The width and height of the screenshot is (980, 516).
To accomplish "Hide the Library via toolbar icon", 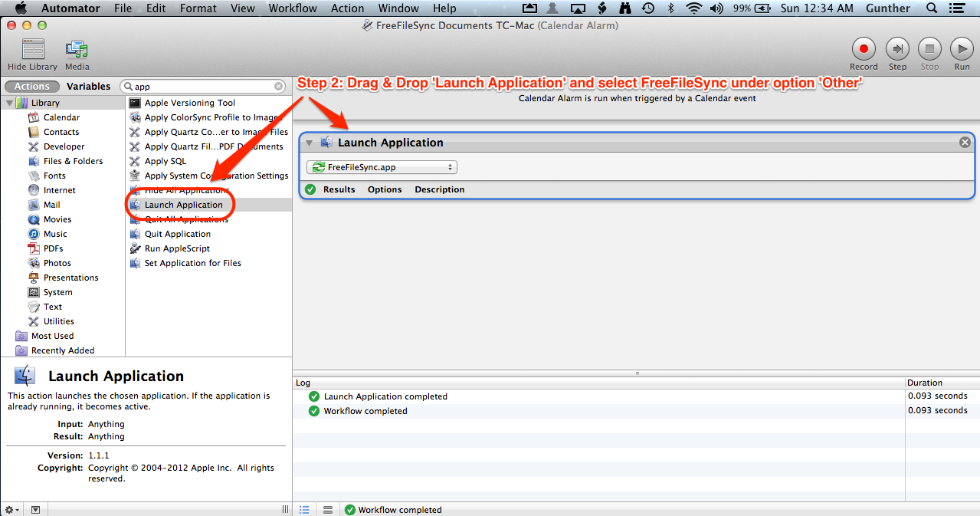I will 32,51.
